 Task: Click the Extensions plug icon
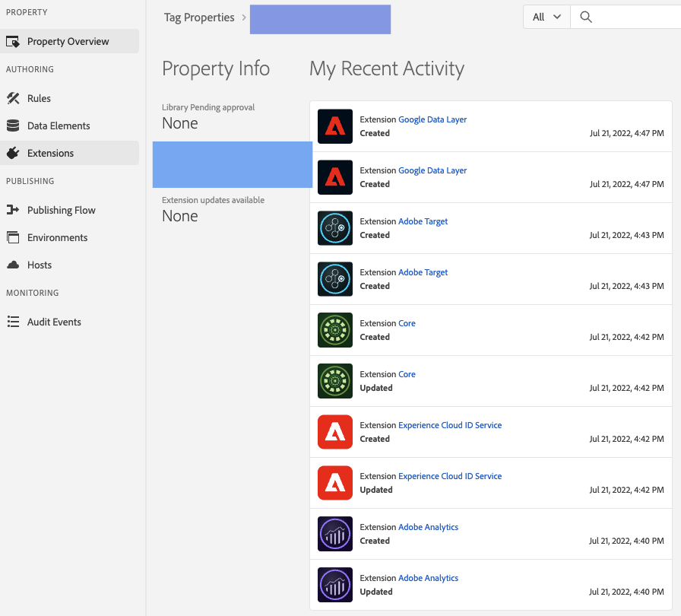pos(13,153)
